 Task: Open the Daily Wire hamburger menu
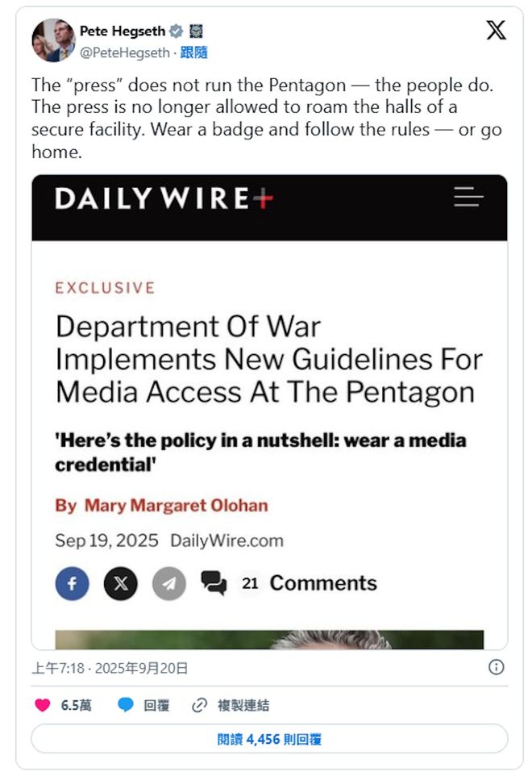pos(468,197)
